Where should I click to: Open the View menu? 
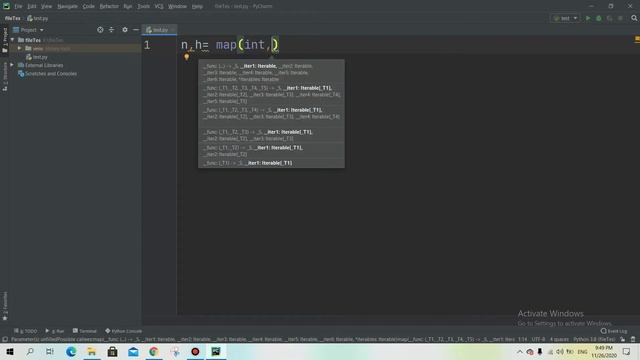click(x=47, y=6)
